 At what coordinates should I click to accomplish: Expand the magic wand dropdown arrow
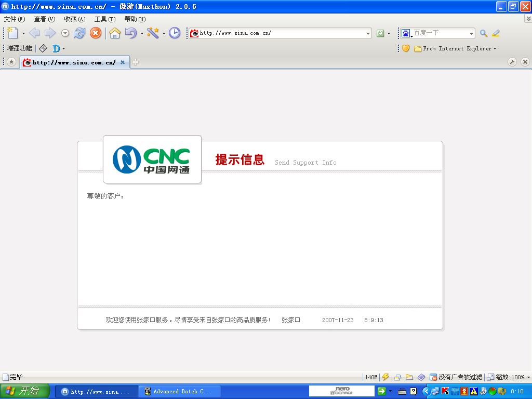(164, 33)
